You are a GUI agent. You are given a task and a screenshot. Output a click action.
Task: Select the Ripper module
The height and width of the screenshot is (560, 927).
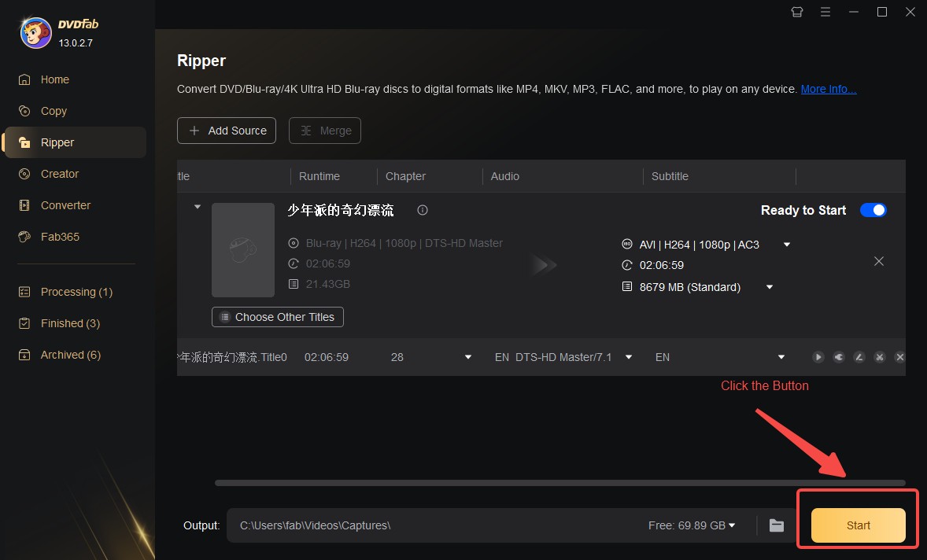[75, 142]
